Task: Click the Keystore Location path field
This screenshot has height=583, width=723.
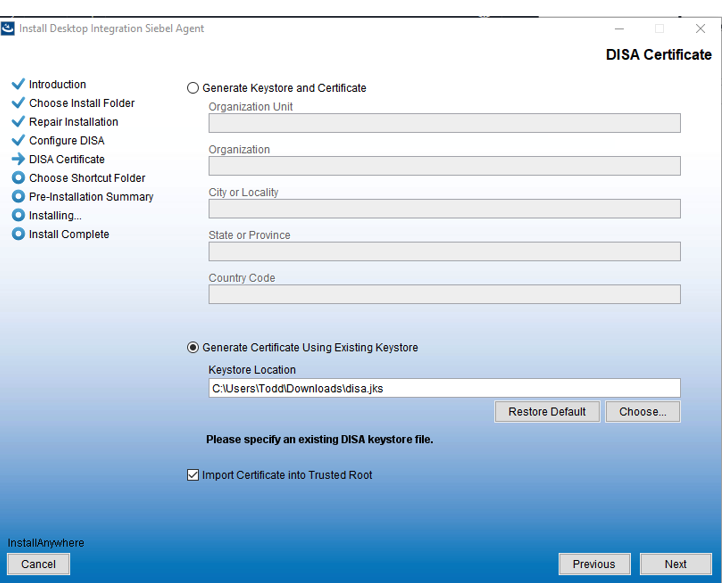Action: point(444,388)
